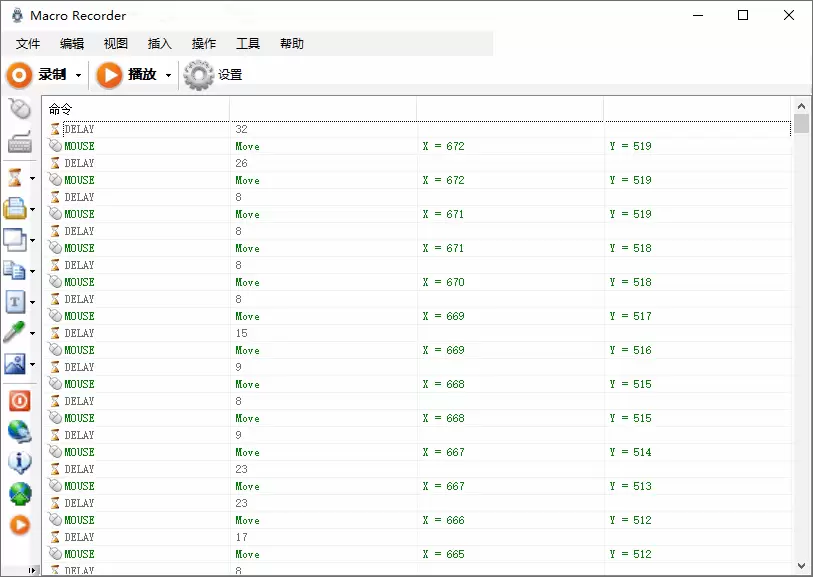Viewport: 813px width, 577px height.
Task: Click the picture image-detect icon
Action: pyautogui.click(x=15, y=364)
